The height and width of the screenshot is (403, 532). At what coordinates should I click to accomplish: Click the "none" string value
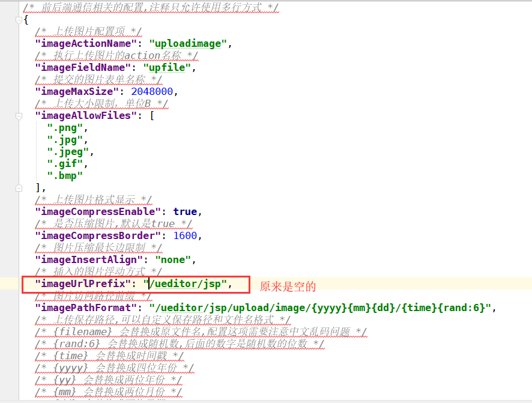click(x=173, y=260)
